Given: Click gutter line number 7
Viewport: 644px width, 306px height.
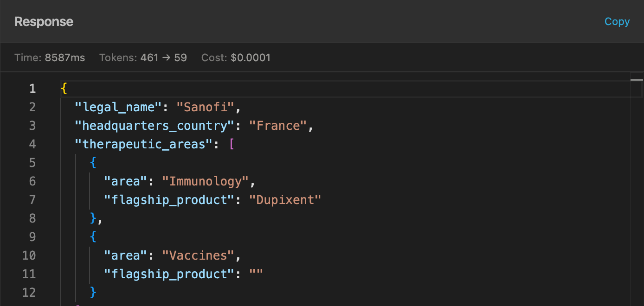Looking at the screenshot, I should (32, 200).
